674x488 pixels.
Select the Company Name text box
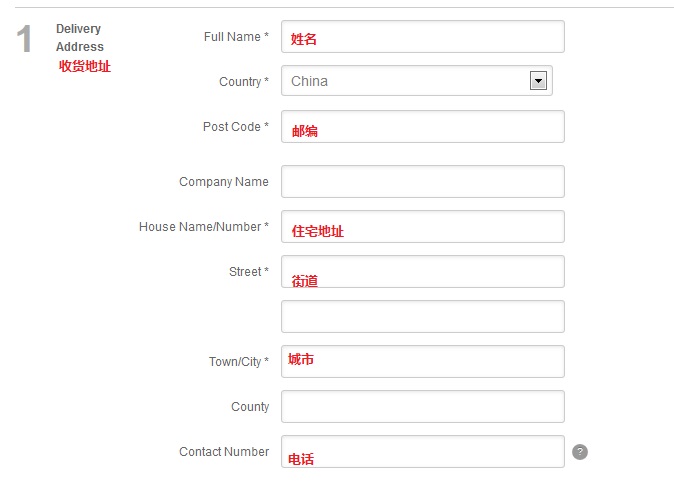pos(423,181)
